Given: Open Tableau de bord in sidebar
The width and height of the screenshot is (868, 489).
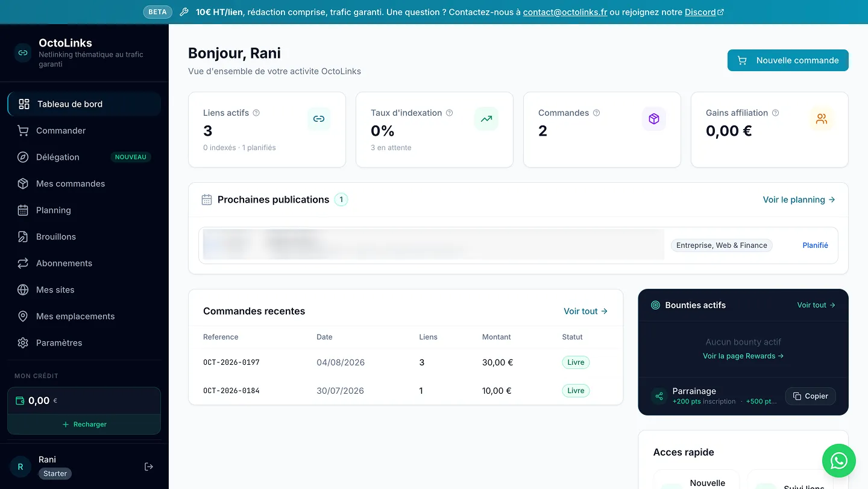Looking at the screenshot, I should point(84,104).
